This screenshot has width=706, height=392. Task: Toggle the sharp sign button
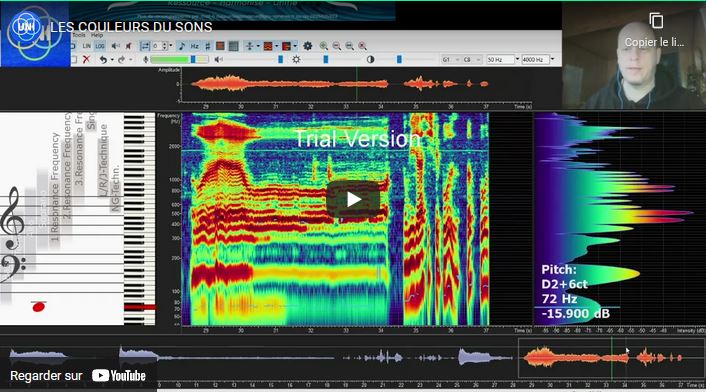pyautogui.click(x=208, y=46)
